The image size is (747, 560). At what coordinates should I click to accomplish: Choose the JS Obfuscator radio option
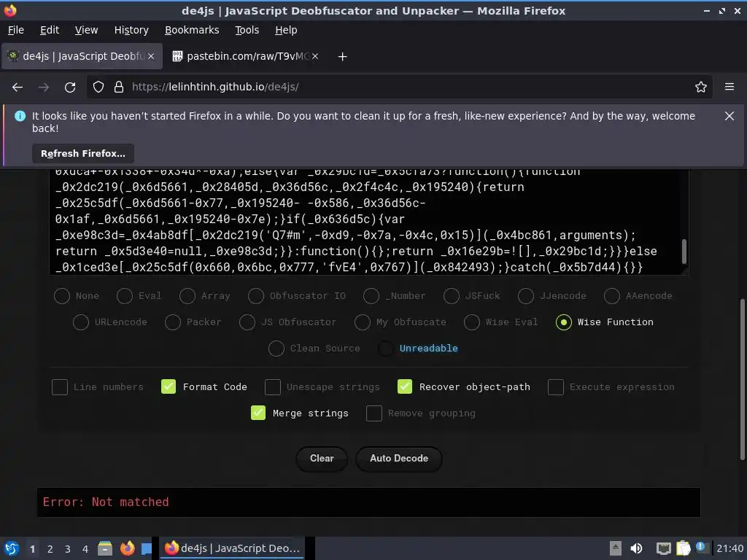click(247, 322)
